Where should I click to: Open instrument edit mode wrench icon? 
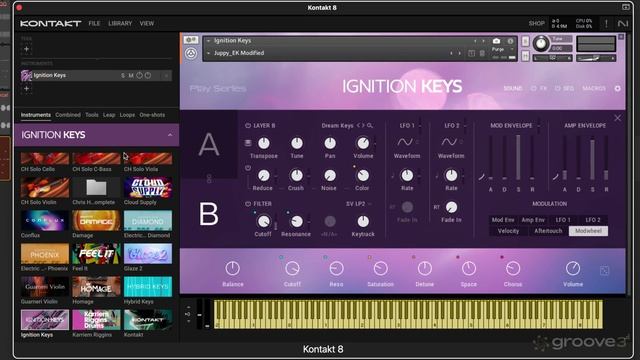[191, 40]
